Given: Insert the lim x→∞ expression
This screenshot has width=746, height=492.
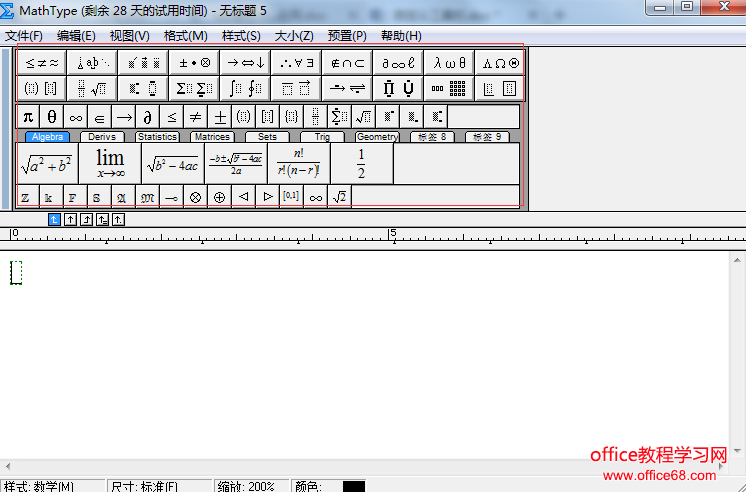Looking at the screenshot, I should point(110,163).
